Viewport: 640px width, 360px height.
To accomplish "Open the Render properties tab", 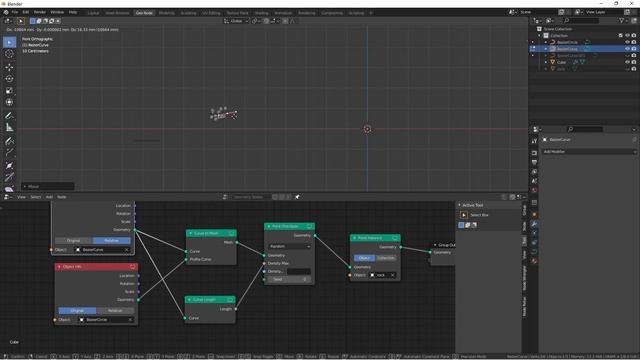I will tap(534, 153).
